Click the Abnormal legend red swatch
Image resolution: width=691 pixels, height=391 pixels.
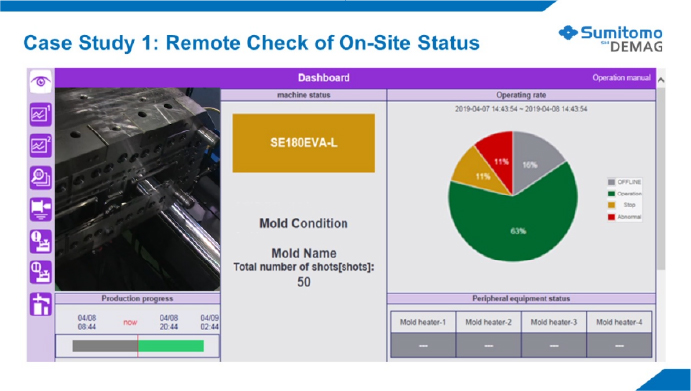point(611,217)
